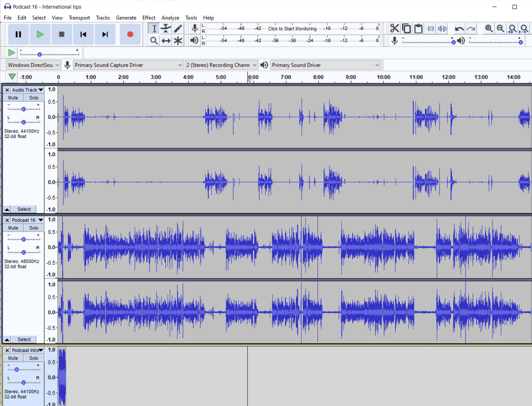
Task: Open the Effect menu
Action: click(149, 18)
